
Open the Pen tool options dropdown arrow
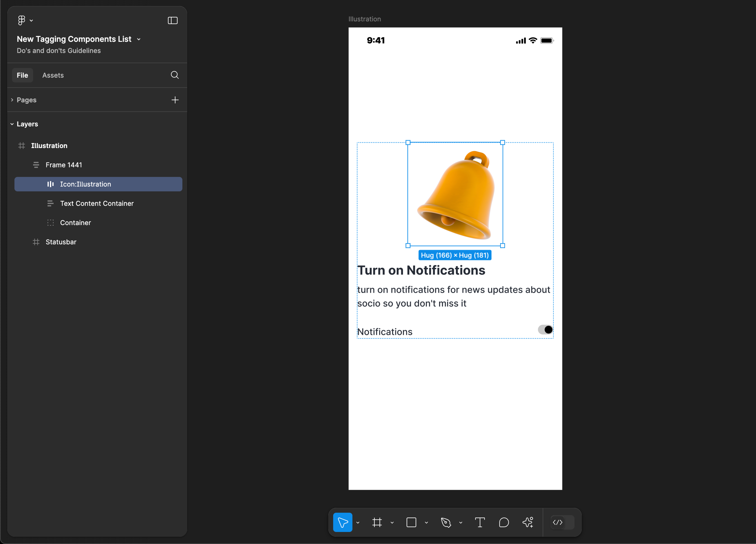(x=461, y=523)
